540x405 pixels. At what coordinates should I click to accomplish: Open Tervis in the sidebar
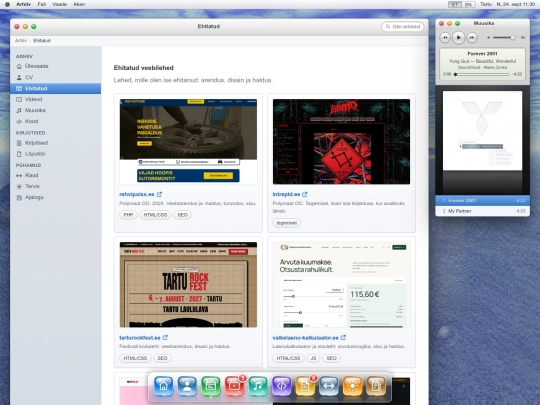tap(56, 186)
